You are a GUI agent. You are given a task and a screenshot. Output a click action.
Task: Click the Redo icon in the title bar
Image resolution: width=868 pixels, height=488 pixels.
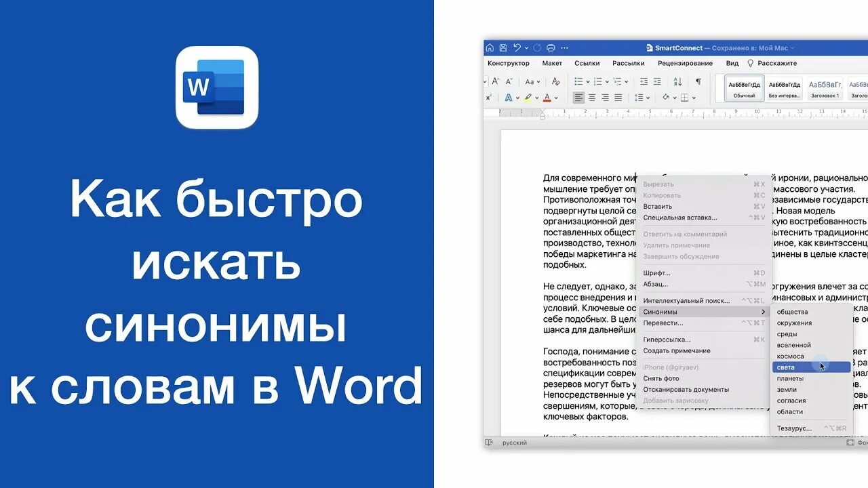[536, 48]
